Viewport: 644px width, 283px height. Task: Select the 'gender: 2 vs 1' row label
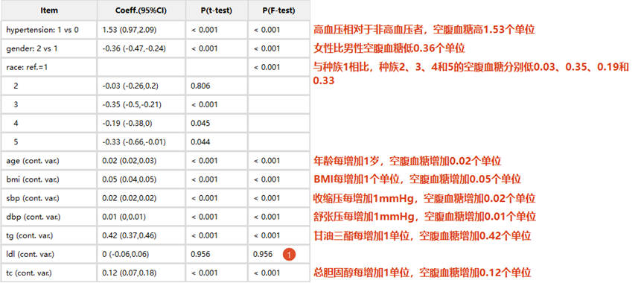(32, 48)
